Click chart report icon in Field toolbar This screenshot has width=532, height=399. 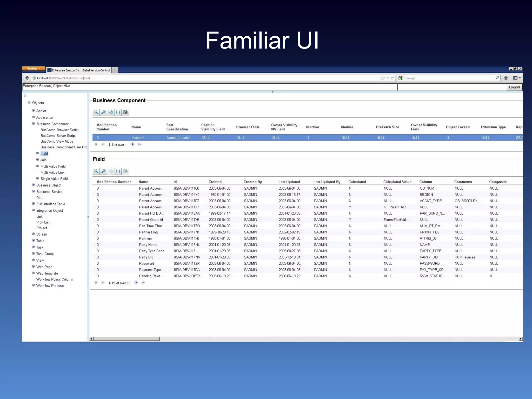tap(125, 171)
